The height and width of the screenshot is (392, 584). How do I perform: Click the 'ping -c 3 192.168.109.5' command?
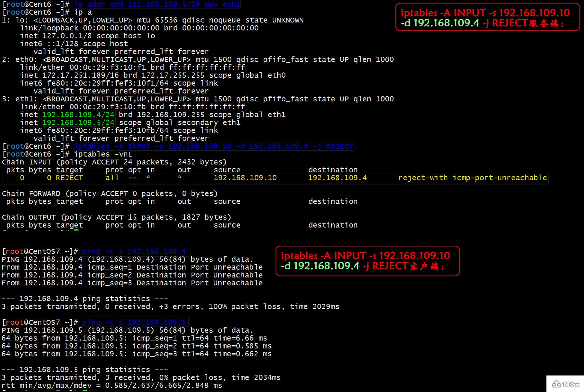[x=134, y=322]
